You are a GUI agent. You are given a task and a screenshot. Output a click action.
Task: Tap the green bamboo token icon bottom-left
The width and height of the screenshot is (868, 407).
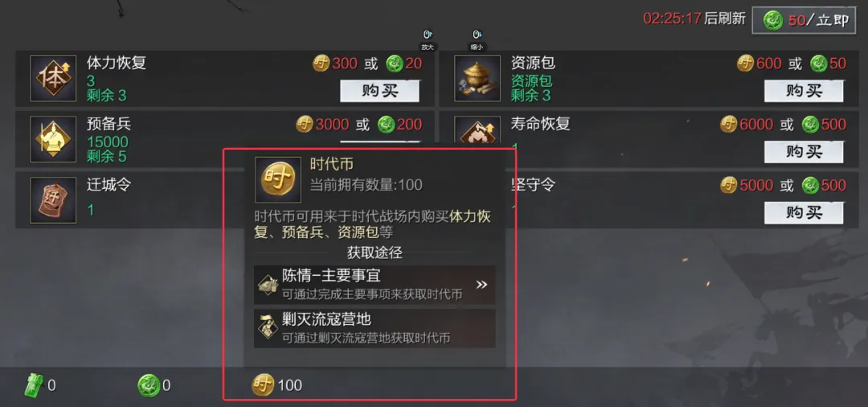tap(35, 384)
